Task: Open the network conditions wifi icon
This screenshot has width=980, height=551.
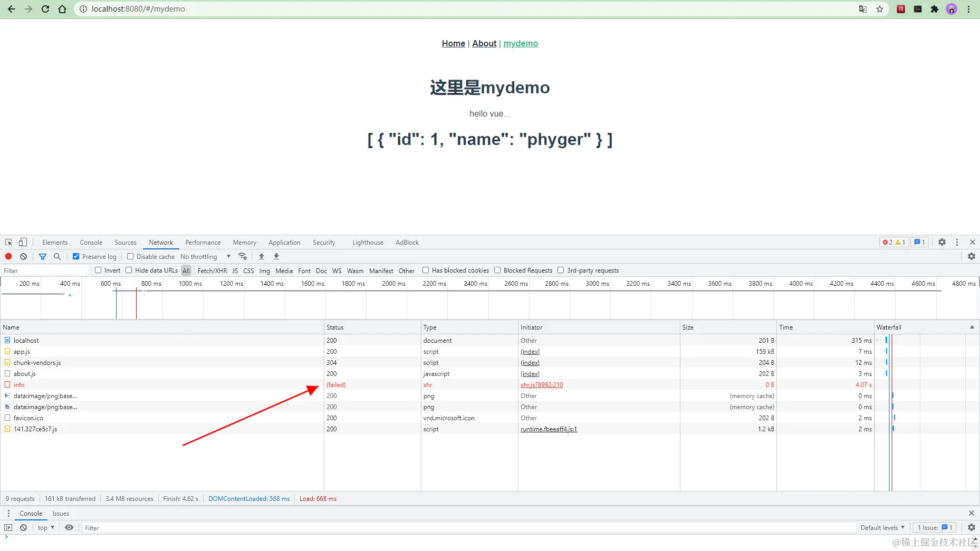Action: coord(243,256)
